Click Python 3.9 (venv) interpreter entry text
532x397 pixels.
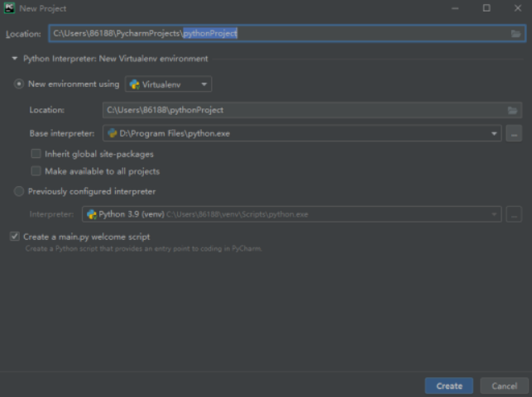tap(132, 214)
